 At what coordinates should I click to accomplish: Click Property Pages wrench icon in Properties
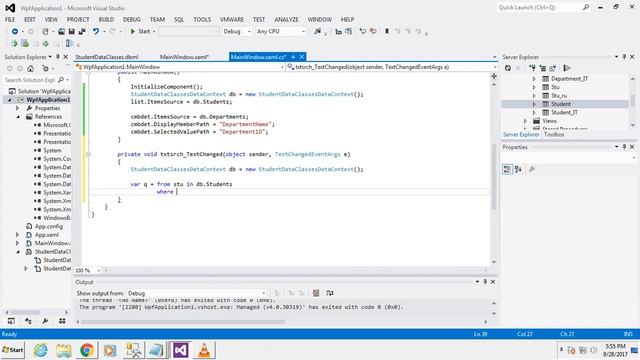click(531, 169)
